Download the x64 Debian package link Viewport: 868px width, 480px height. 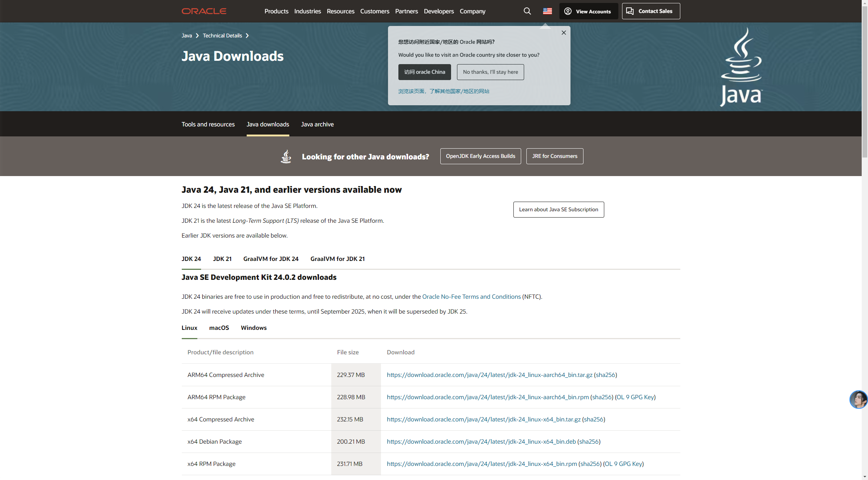(x=481, y=441)
